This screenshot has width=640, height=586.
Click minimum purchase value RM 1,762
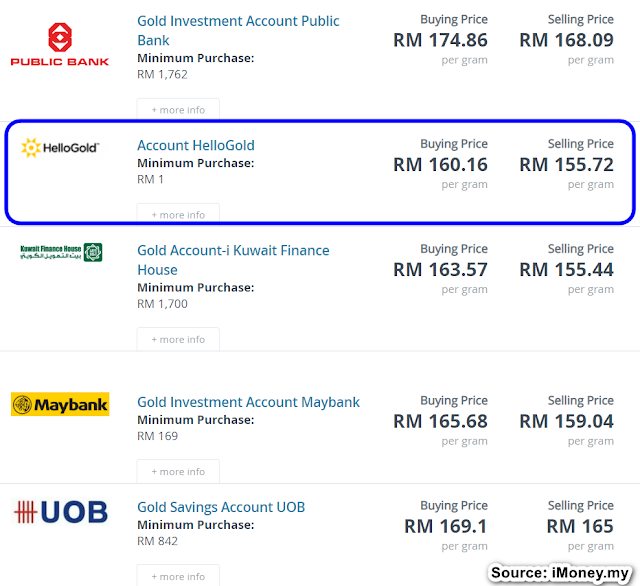click(162, 74)
